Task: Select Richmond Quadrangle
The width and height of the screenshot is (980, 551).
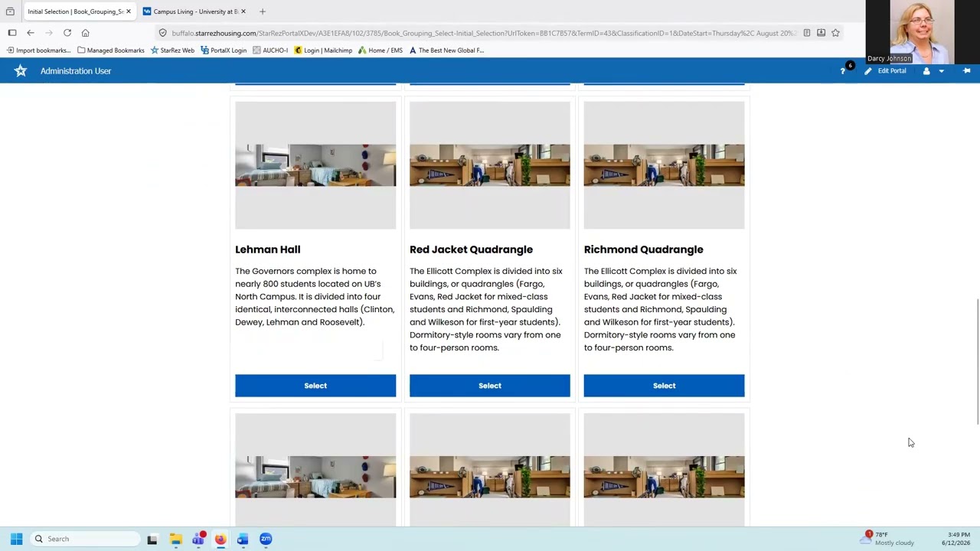Action: click(664, 386)
